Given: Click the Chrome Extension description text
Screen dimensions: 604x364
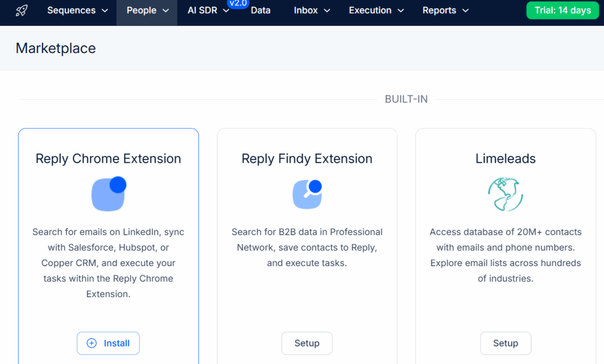Looking at the screenshot, I should (109, 263).
